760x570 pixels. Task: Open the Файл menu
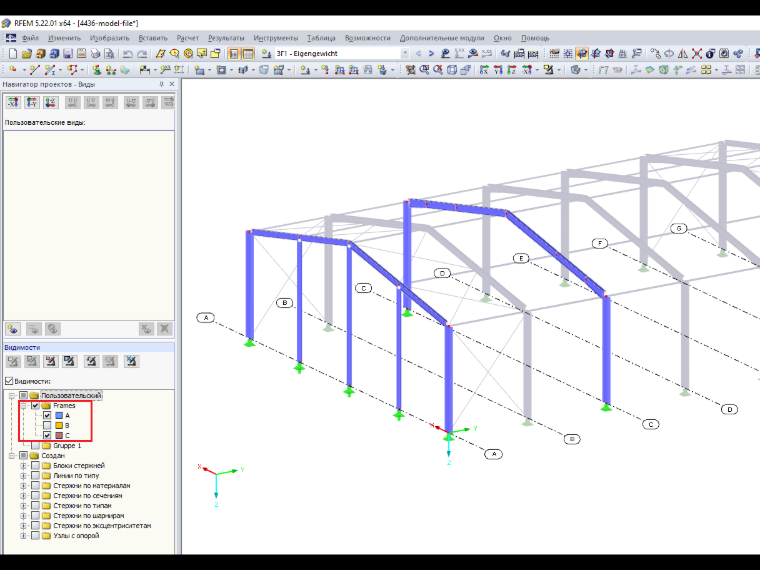pyautogui.click(x=30, y=38)
